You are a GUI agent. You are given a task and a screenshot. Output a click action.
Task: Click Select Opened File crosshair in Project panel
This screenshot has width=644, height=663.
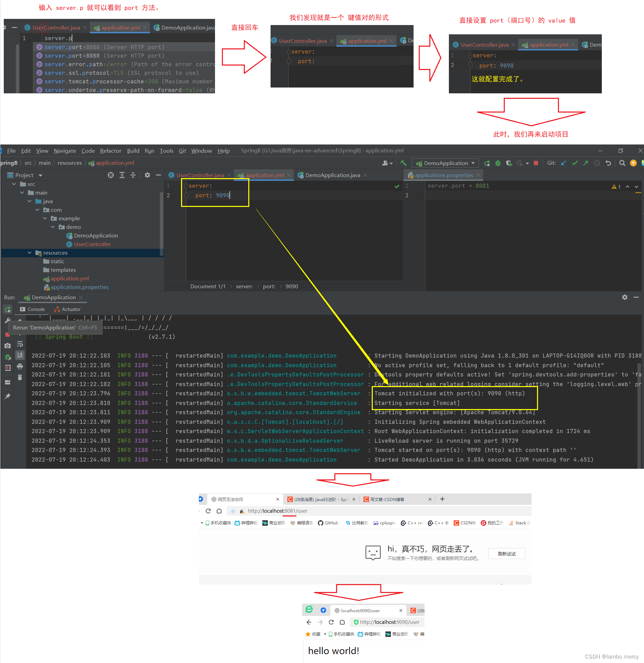(x=111, y=175)
